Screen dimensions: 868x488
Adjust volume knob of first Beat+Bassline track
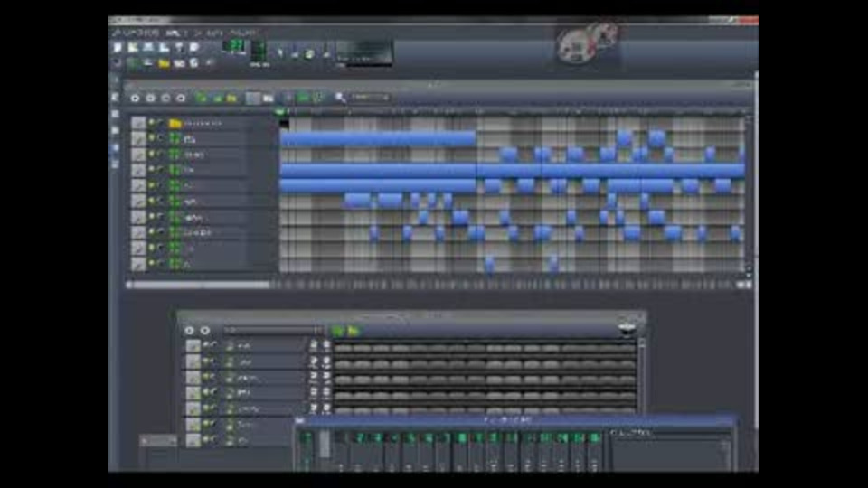(x=314, y=346)
